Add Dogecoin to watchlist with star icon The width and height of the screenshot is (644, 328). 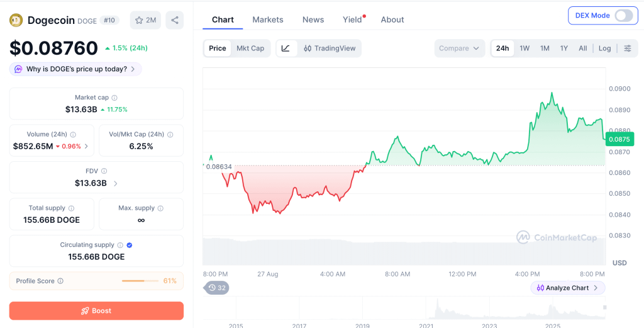point(145,20)
